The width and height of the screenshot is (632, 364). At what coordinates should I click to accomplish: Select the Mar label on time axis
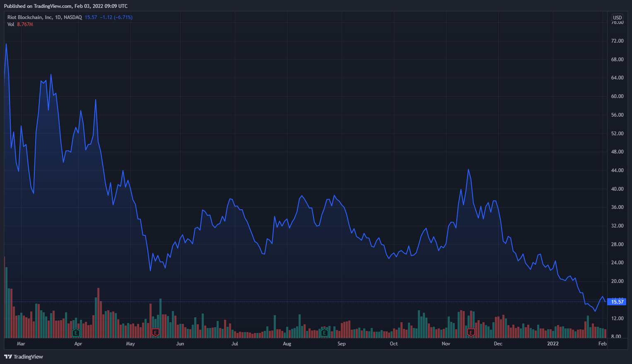[21, 344]
